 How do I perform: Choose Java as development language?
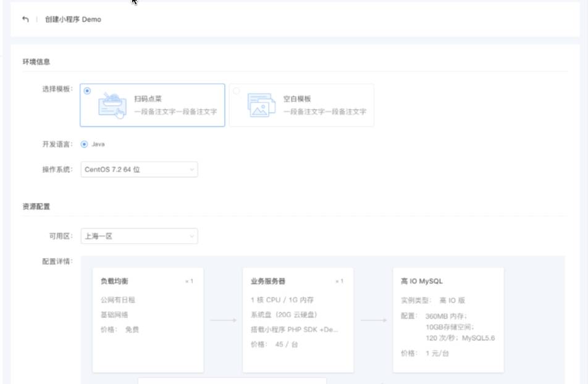84,144
